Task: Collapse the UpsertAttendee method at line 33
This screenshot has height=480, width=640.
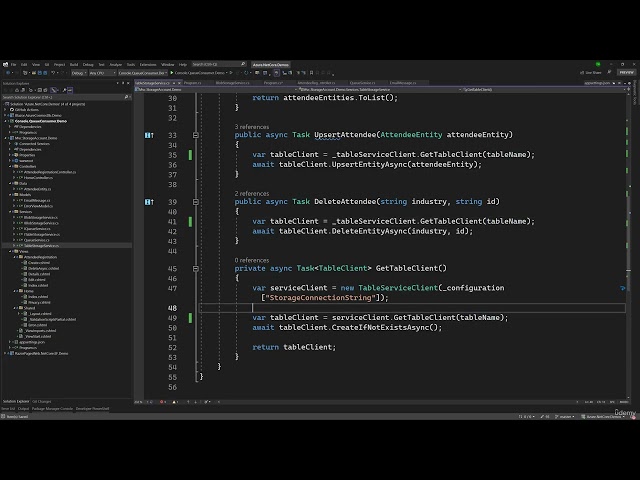Action: (196, 135)
